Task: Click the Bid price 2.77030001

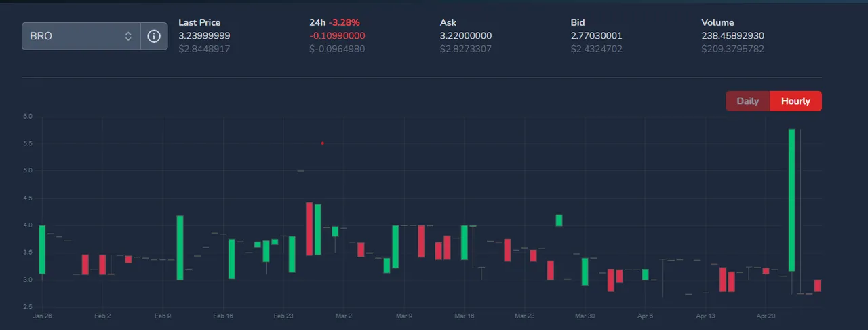Action: (597, 35)
